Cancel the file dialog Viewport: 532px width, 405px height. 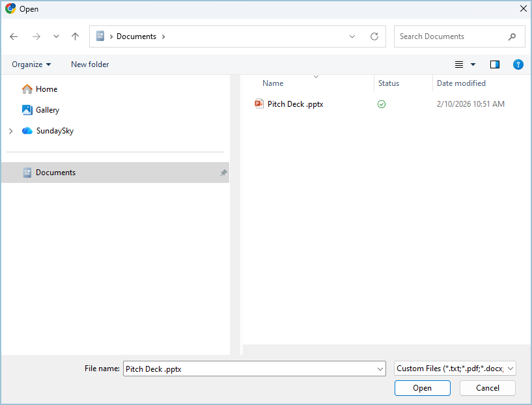pos(487,388)
